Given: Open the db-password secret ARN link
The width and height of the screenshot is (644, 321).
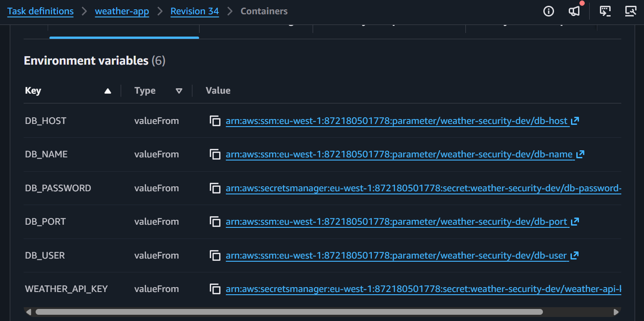Looking at the screenshot, I should coord(424,188).
